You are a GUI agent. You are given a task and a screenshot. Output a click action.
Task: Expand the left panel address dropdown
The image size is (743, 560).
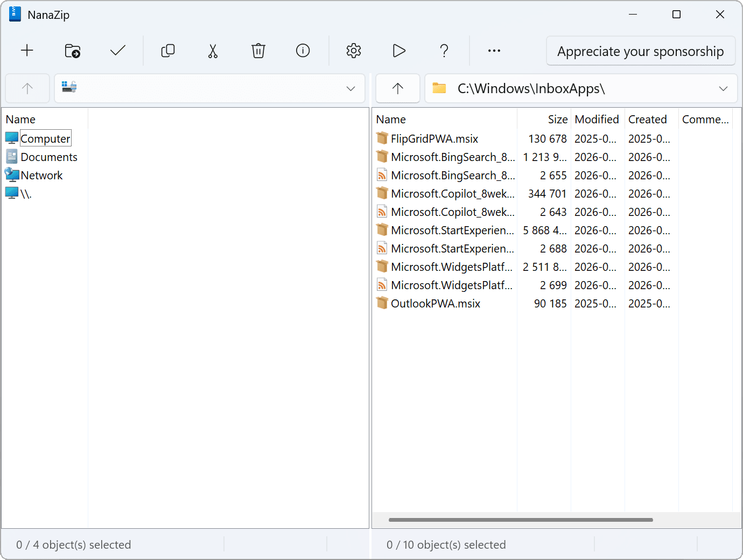click(351, 88)
